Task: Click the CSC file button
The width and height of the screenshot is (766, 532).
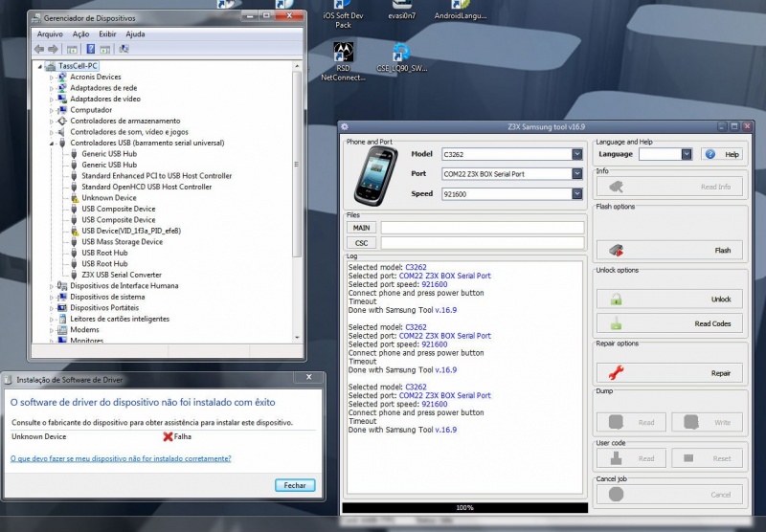Action: tap(362, 243)
